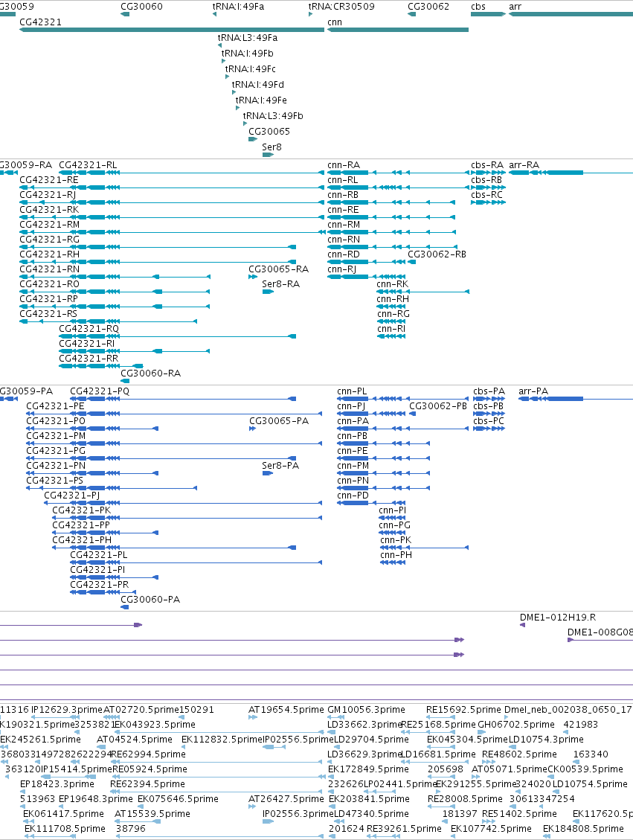
Task: Click the CG42321 gene span label
Action: 40,22
